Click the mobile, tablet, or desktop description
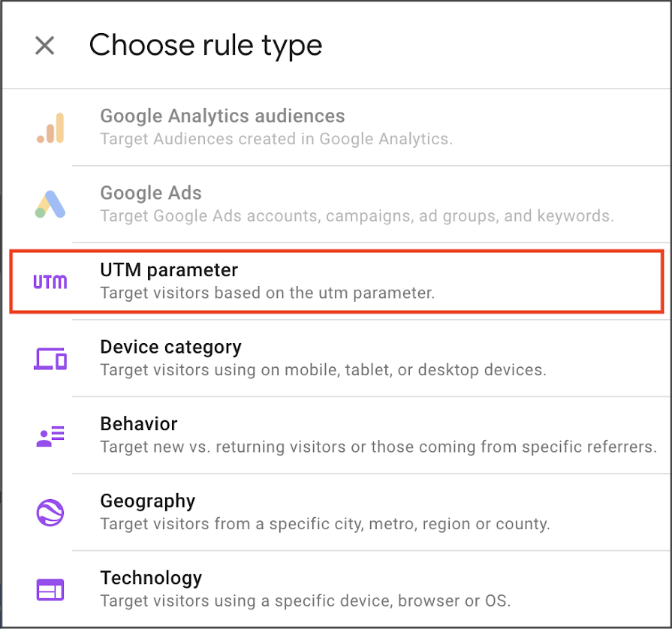 tap(324, 370)
